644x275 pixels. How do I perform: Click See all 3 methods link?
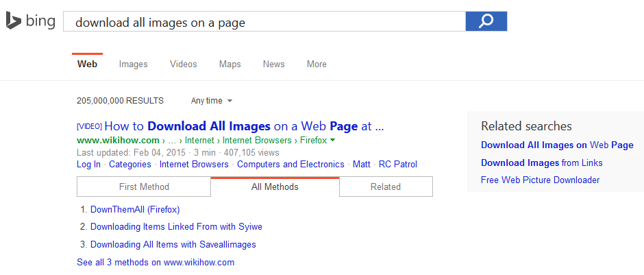point(156,262)
